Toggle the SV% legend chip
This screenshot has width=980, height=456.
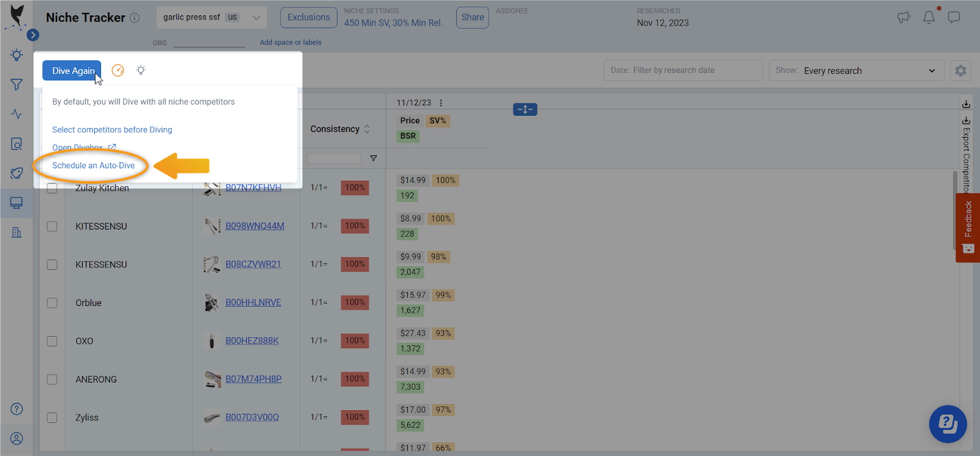click(x=438, y=121)
